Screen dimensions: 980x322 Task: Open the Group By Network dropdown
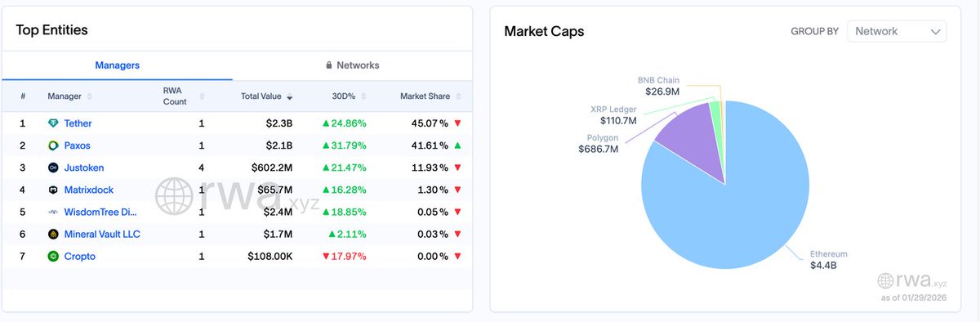point(897,31)
